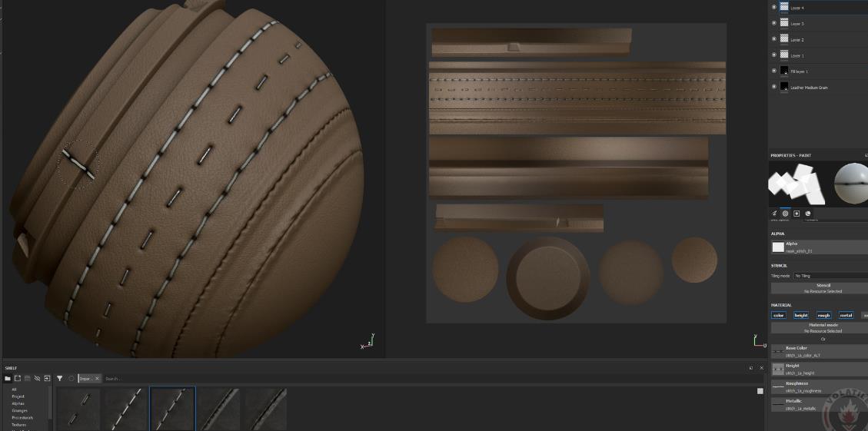Toggle visibility of Fill layer 1
Image resolution: width=868 pixels, height=431 pixels.
(x=773, y=71)
